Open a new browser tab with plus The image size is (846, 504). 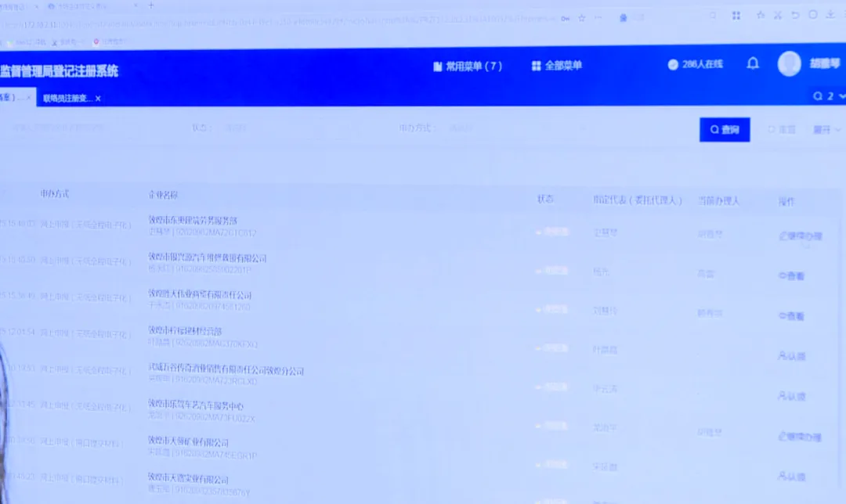click(151, 5)
